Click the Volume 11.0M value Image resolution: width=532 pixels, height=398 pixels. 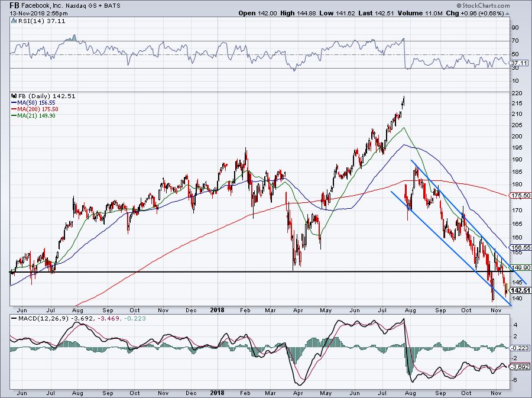(420, 13)
